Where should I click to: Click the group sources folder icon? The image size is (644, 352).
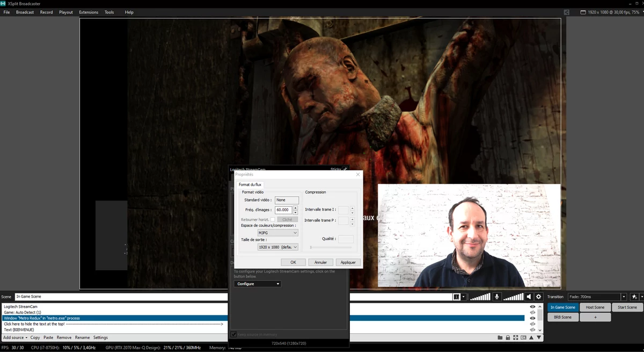click(500, 337)
